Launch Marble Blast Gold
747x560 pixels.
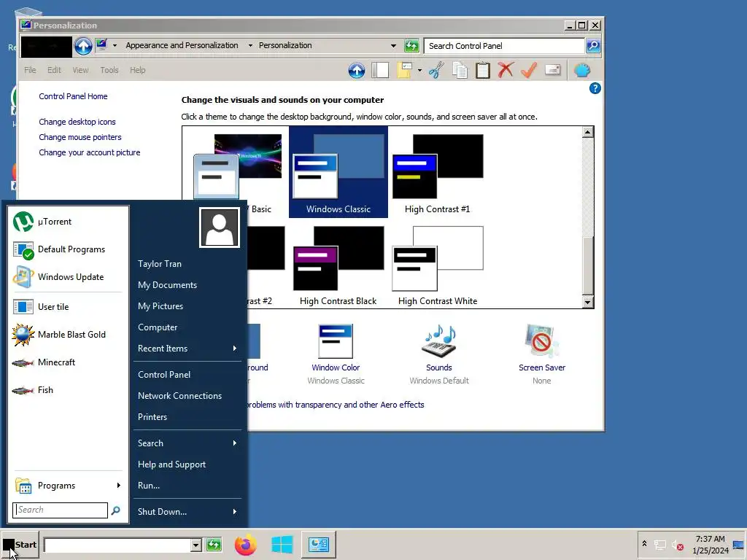pos(69,334)
